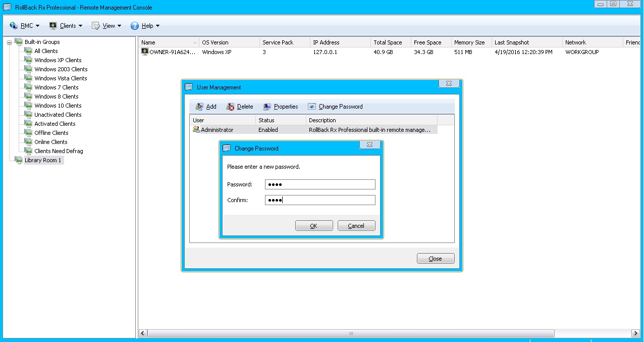Select Unactivated Clients group
Viewport: 644px width, 342px height.
click(x=58, y=115)
